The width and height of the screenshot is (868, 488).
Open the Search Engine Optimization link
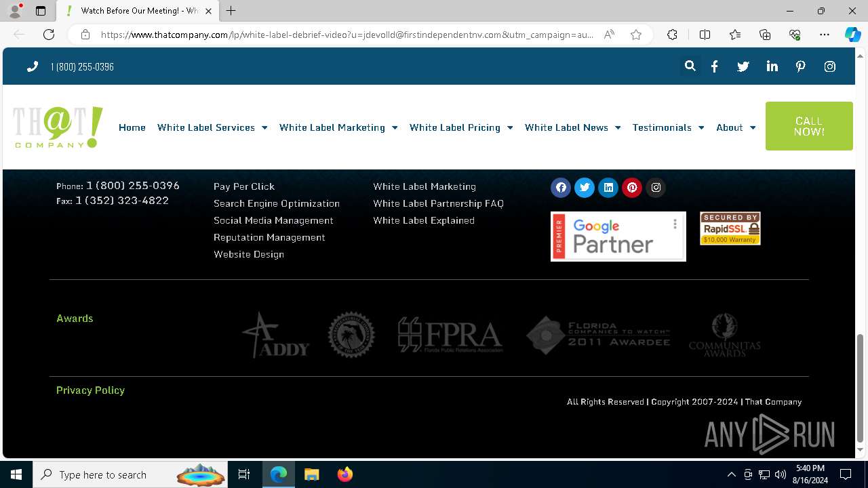click(277, 203)
